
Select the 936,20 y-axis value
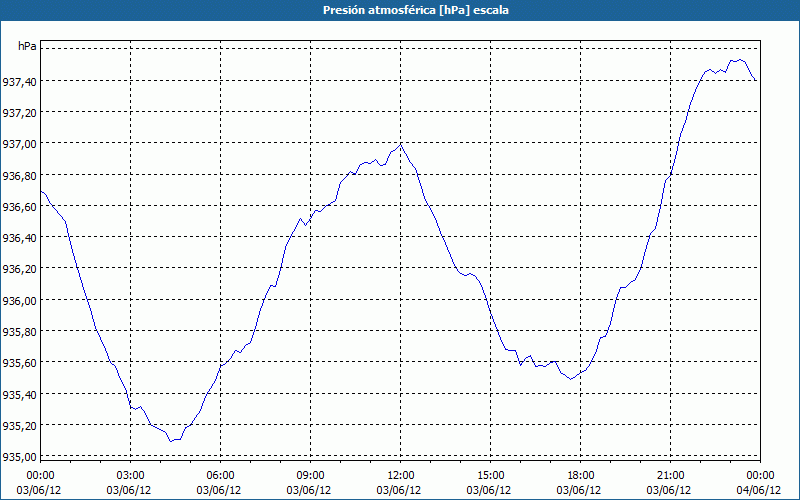point(19,269)
